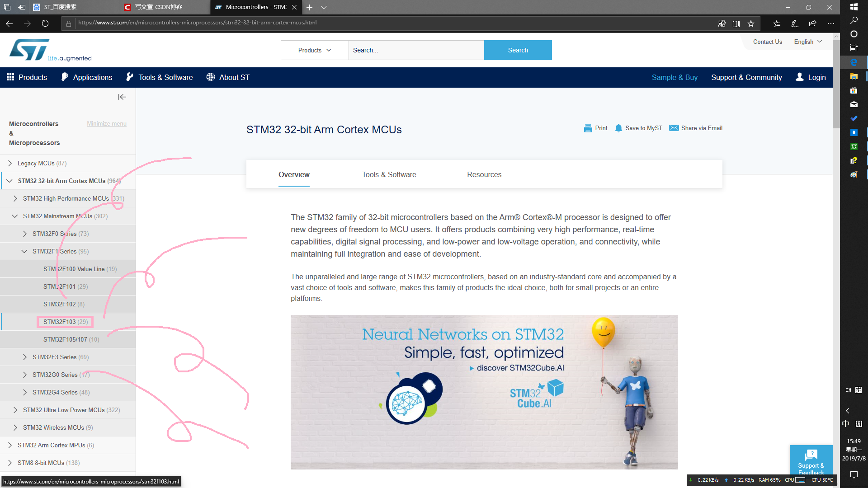Switch to the Resources tab

[x=484, y=174]
